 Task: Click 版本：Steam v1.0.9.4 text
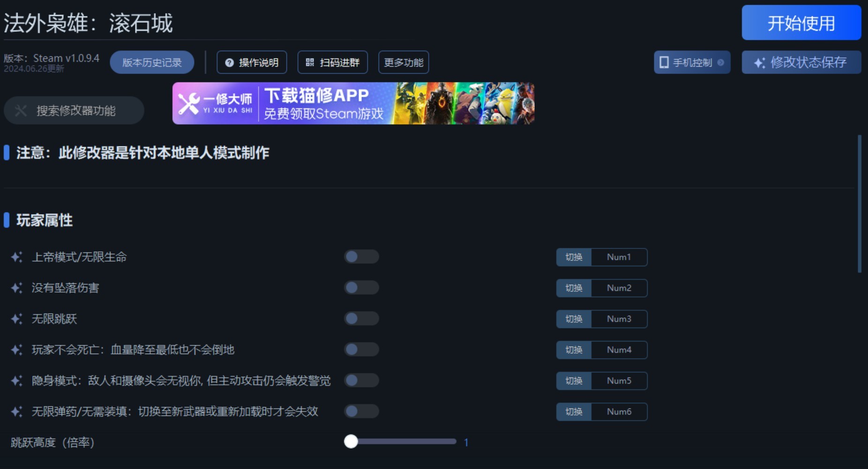point(52,58)
